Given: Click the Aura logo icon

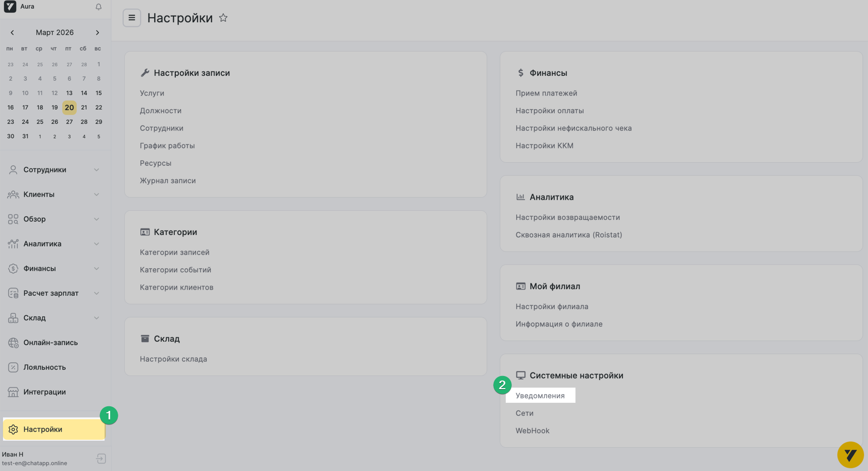Looking at the screenshot, I should click(x=10, y=7).
